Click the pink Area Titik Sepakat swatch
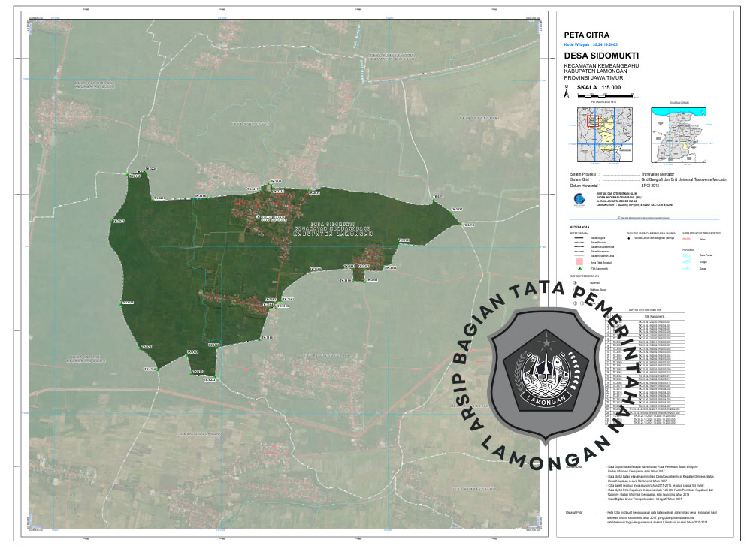Image resolution: width=756 pixels, height=552 pixels. pyautogui.click(x=579, y=260)
